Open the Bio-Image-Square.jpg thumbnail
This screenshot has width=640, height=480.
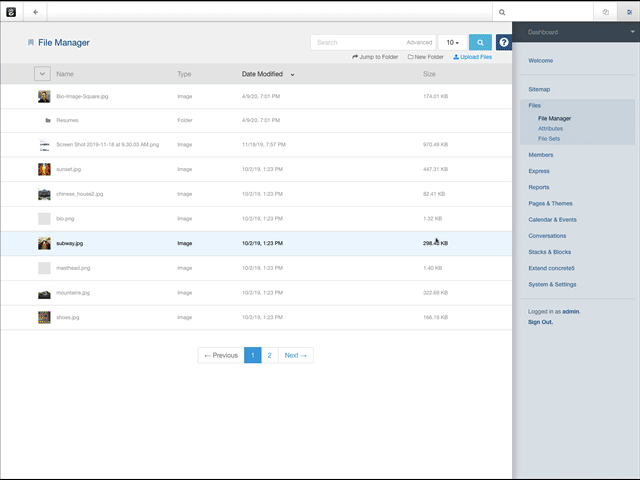[x=44, y=96]
